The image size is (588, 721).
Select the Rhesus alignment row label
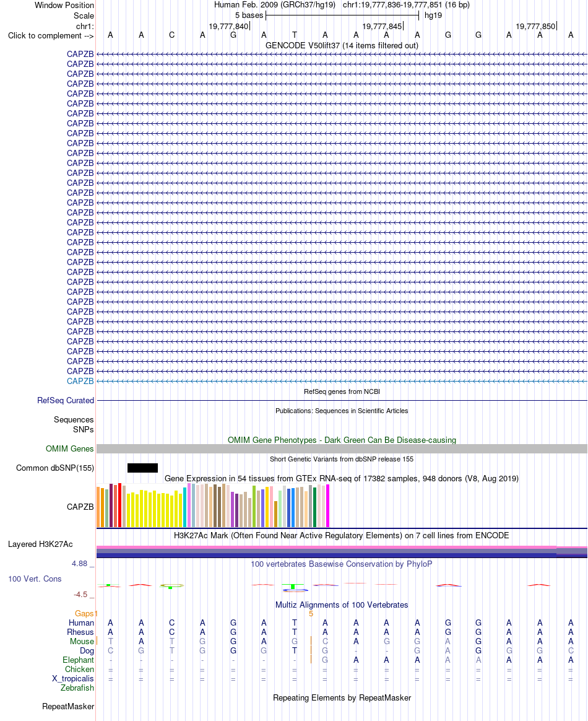point(80,632)
